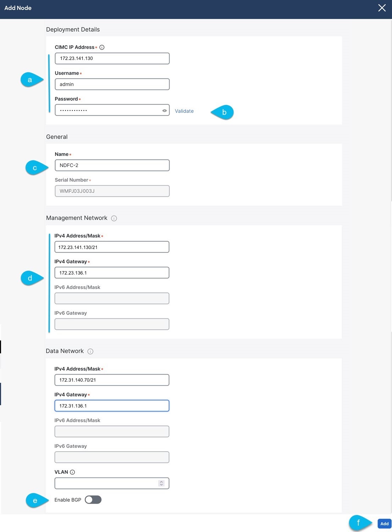
Task: Reveal the password using the eye icon
Action: (x=164, y=110)
